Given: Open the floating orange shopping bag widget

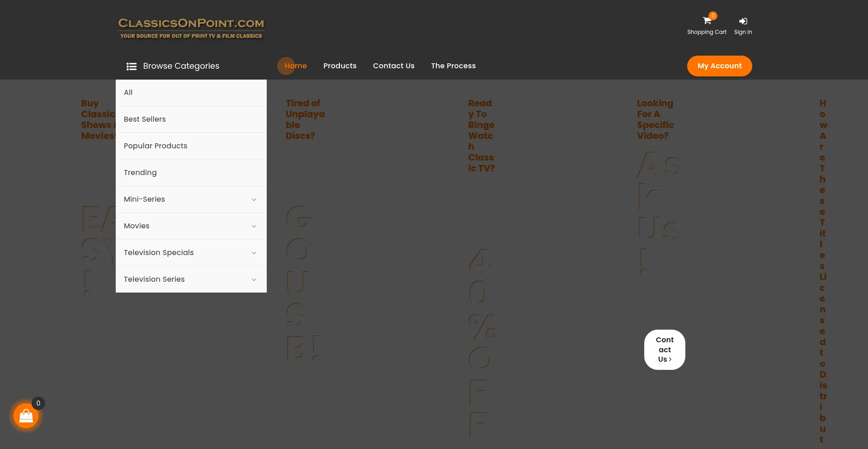Looking at the screenshot, I should point(26,416).
